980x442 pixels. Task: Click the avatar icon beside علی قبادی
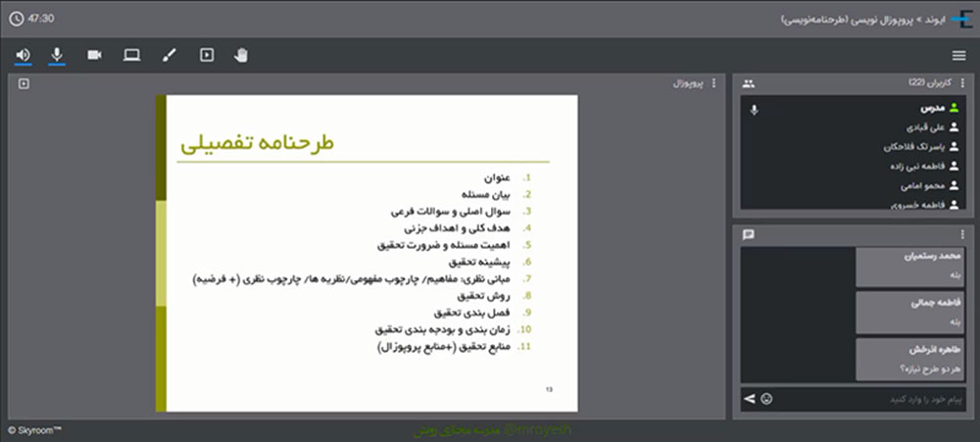coord(954,127)
